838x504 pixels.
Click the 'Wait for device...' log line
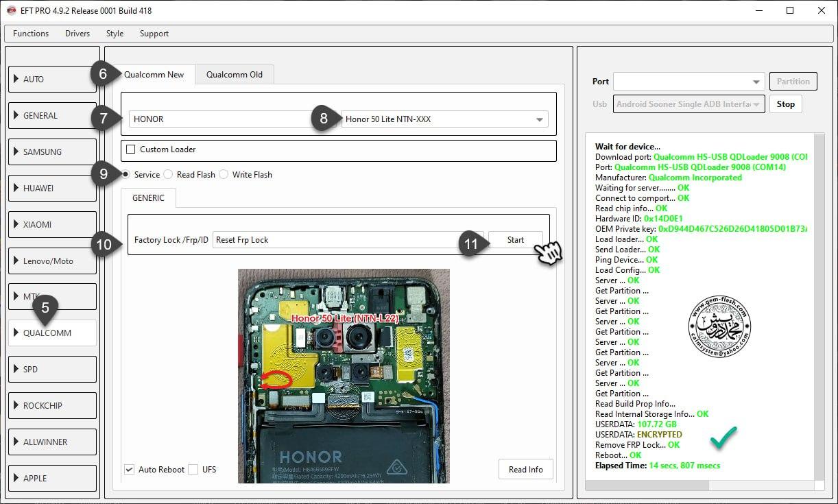[627, 146]
